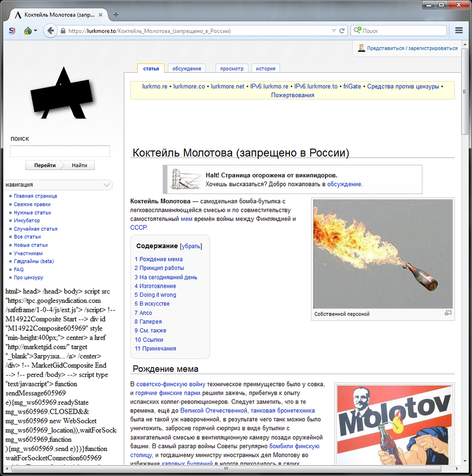
Task: Reload the page with the refresh icon
Action: [342, 31]
